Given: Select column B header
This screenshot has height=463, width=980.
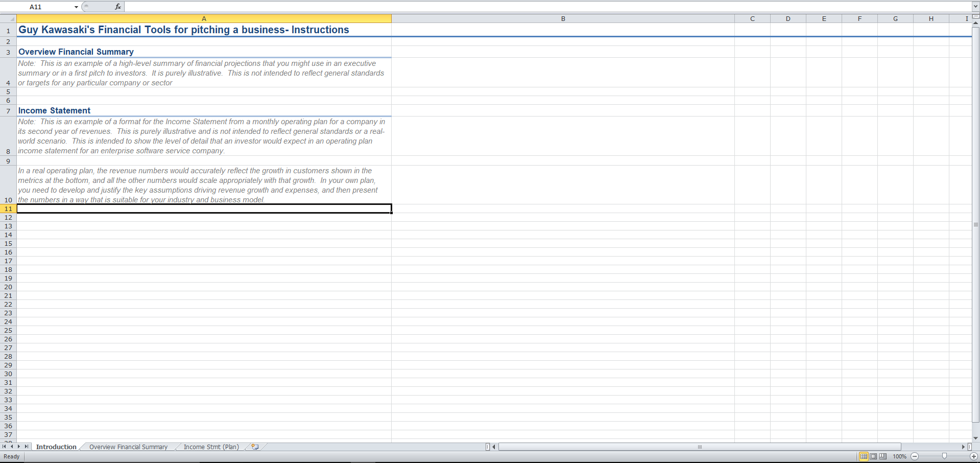Looking at the screenshot, I should pos(563,19).
